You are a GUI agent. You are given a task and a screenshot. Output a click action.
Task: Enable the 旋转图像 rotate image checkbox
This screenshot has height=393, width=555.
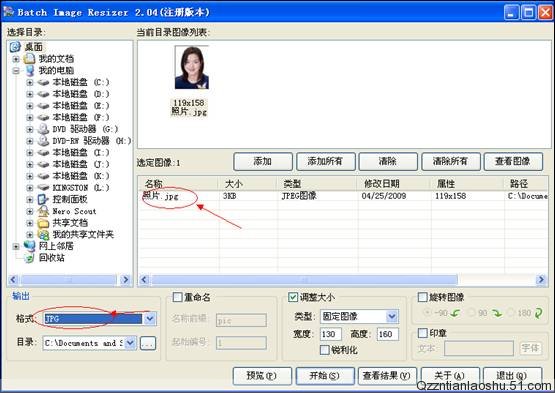click(422, 297)
